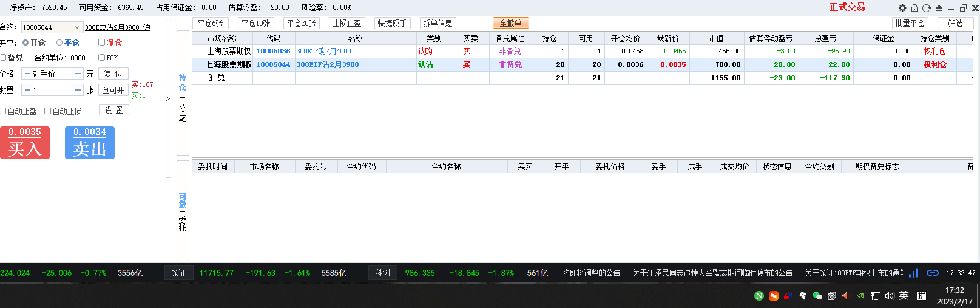Increase quantity with the plus stepper
This screenshot has width=980, height=308.
coord(78,90)
